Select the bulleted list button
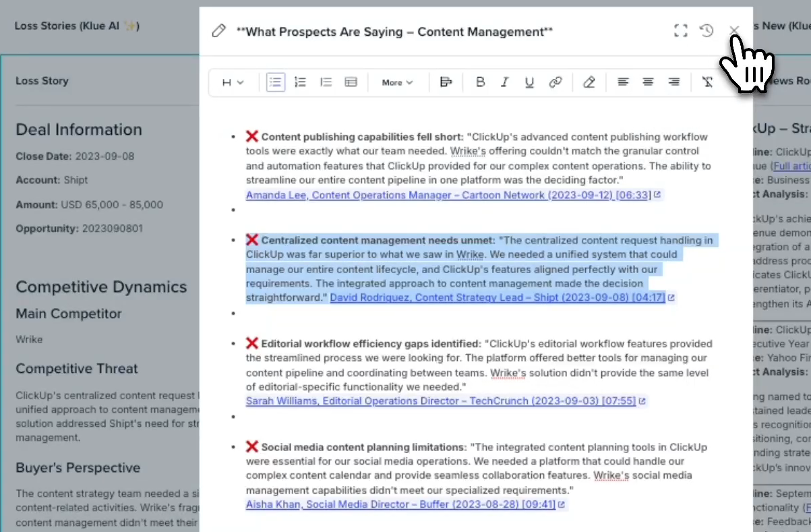The width and height of the screenshot is (811, 532). click(275, 82)
